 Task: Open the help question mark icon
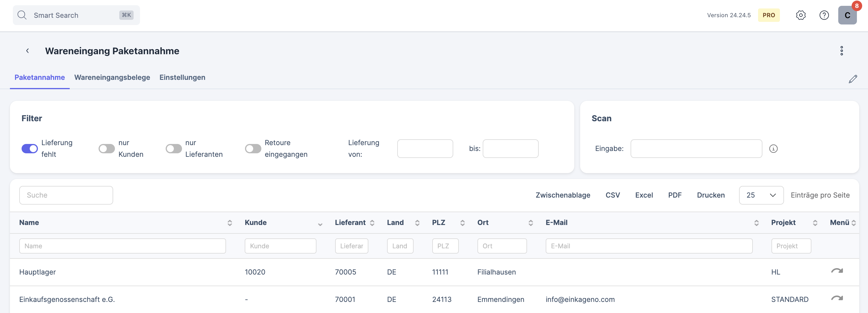click(824, 15)
